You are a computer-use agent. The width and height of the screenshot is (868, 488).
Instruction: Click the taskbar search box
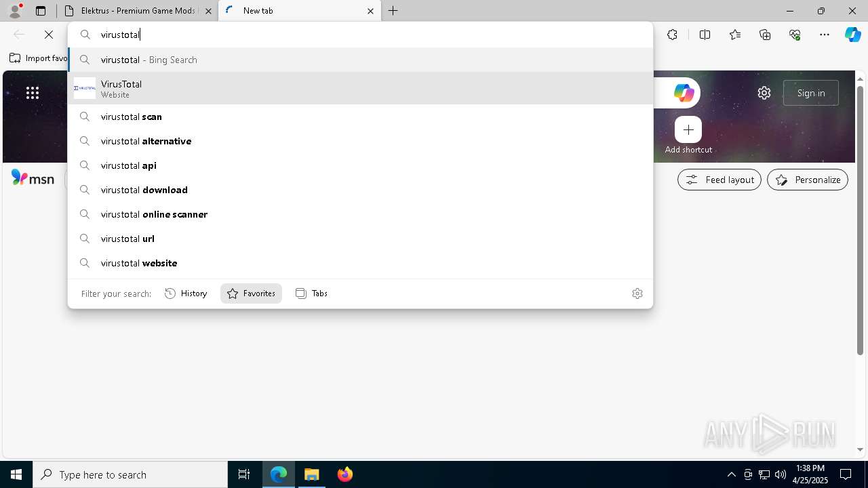point(130,474)
